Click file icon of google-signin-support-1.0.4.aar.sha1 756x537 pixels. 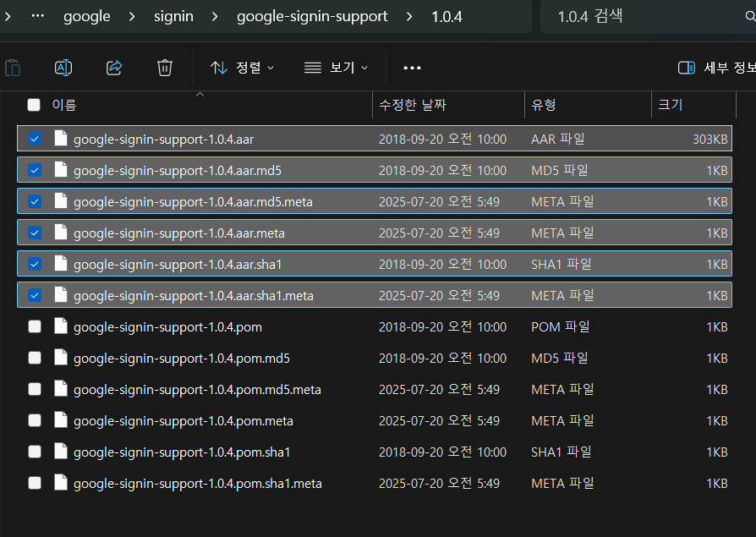tap(61, 263)
